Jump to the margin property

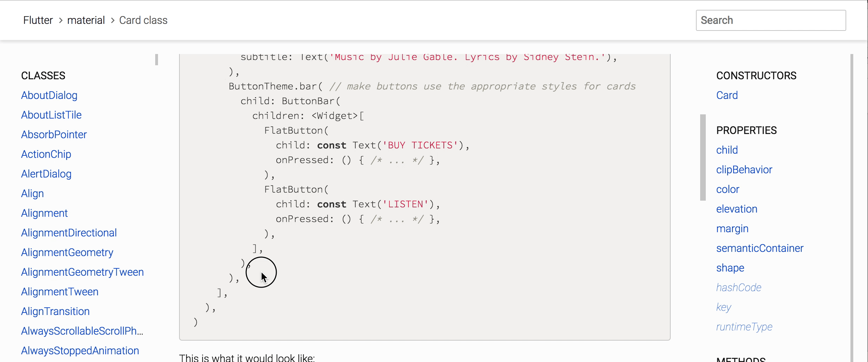click(732, 229)
